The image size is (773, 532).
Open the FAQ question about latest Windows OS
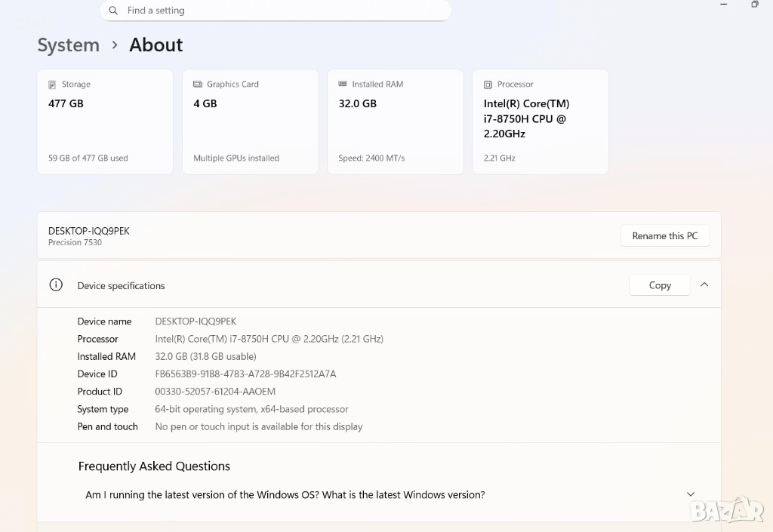pos(285,495)
